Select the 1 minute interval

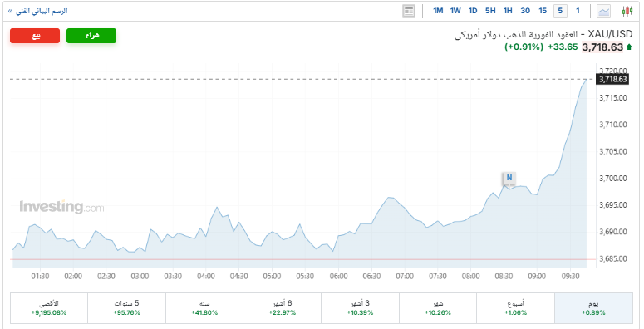578,11
